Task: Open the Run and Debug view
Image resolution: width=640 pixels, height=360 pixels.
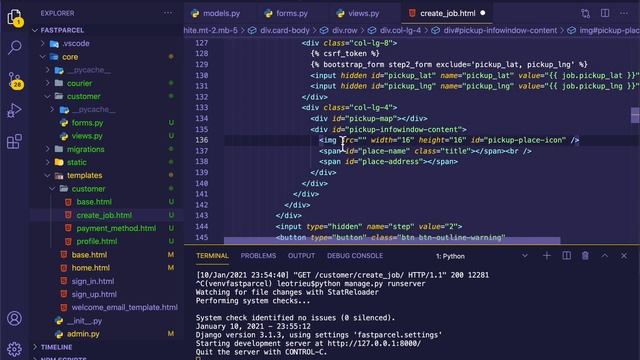Action: coord(14,110)
